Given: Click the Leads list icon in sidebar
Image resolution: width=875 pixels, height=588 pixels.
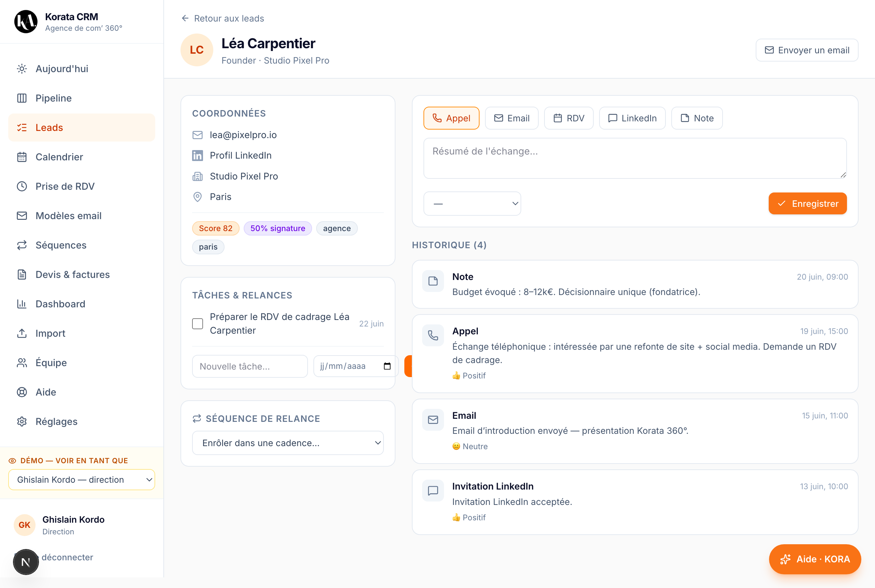Looking at the screenshot, I should 22,128.
